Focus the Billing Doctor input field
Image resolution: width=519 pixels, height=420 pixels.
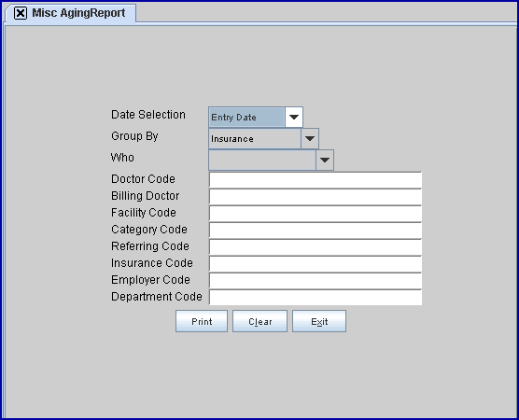tap(316, 197)
